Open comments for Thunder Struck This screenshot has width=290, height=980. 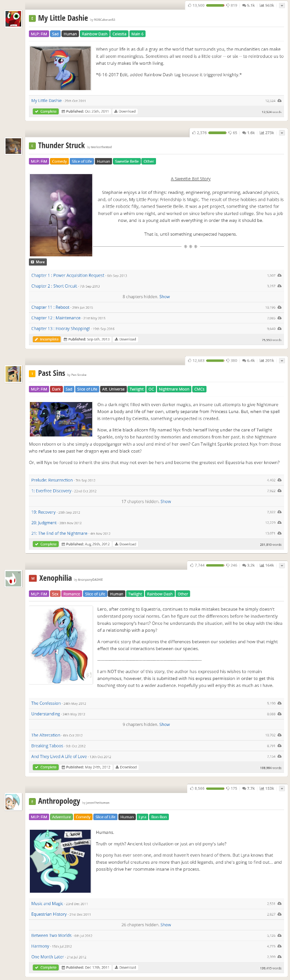[248, 133]
